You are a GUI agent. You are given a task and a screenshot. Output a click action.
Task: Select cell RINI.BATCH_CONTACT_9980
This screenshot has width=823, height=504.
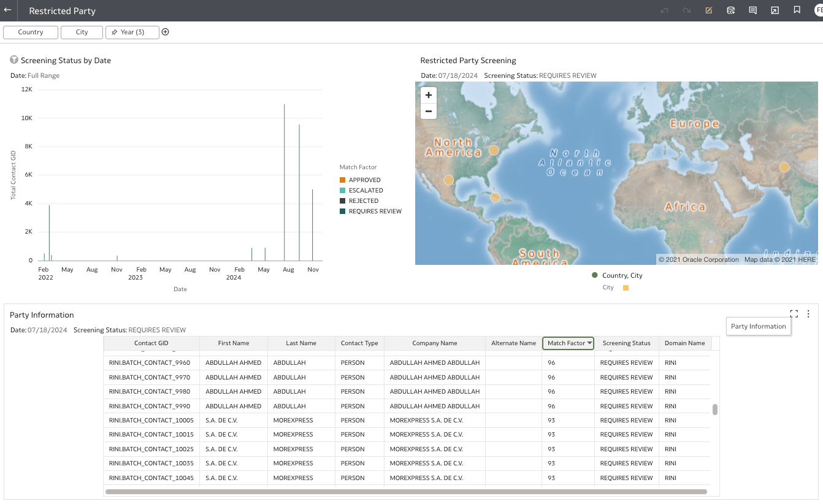pos(151,392)
